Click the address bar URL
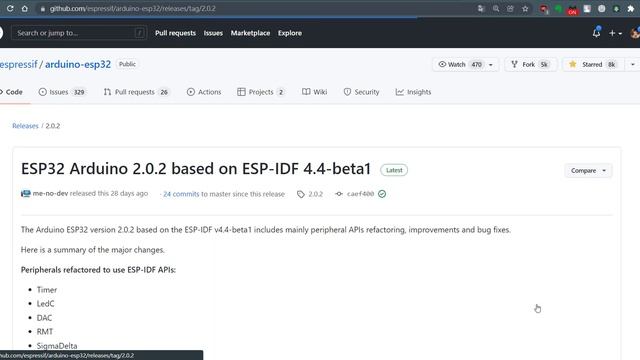 133,9
